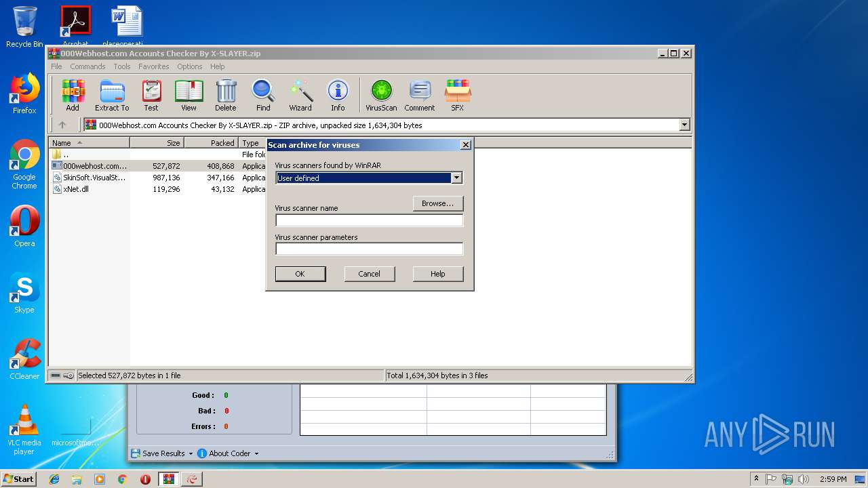Close the Scan archive for viruses dialog
868x488 pixels.
click(x=465, y=144)
